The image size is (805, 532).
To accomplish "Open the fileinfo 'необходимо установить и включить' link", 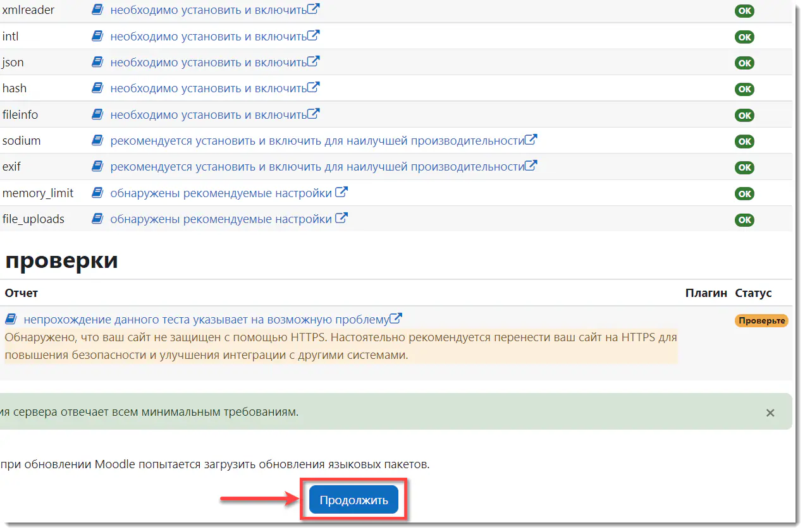I will pos(208,115).
